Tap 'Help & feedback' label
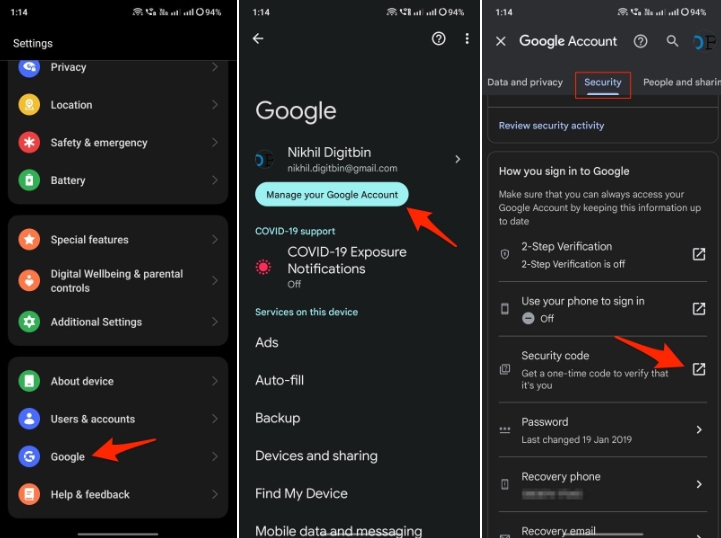This screenshot has width=721, height=538. tap(90, 494)
